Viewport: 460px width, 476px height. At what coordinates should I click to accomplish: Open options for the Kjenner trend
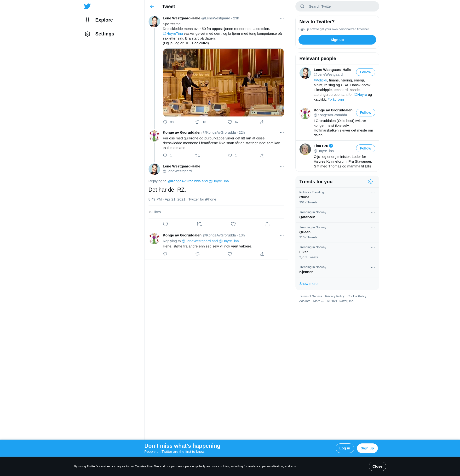click(373, 268)
